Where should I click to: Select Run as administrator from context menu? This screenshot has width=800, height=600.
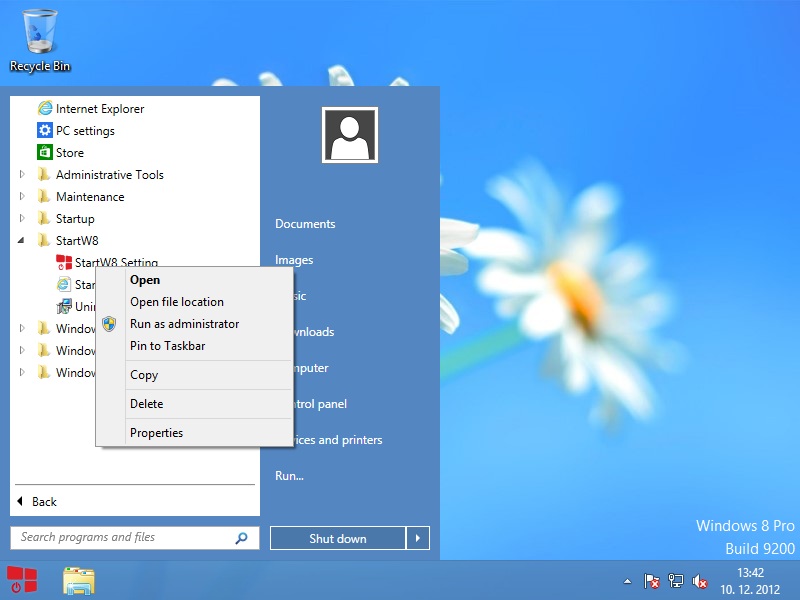pyautogui.click(x=184, y=324)
